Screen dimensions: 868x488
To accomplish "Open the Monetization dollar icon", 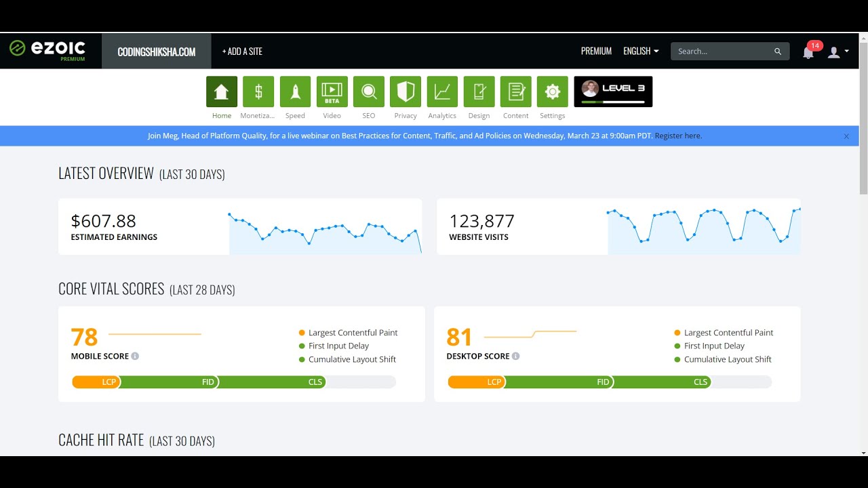I will click(258, 91).
